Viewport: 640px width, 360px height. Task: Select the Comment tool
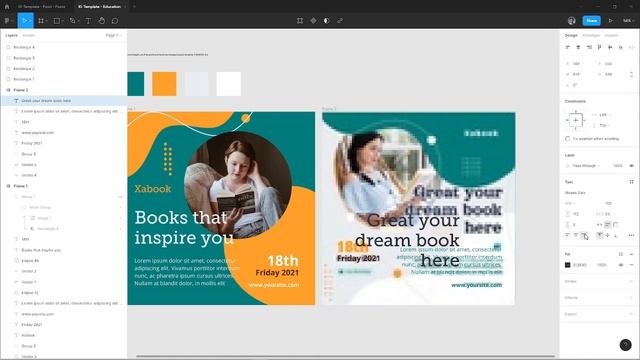tap(115, 20)
